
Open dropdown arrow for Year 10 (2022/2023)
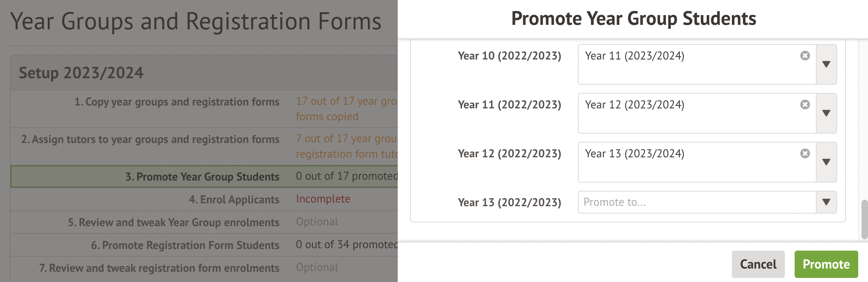826,64
